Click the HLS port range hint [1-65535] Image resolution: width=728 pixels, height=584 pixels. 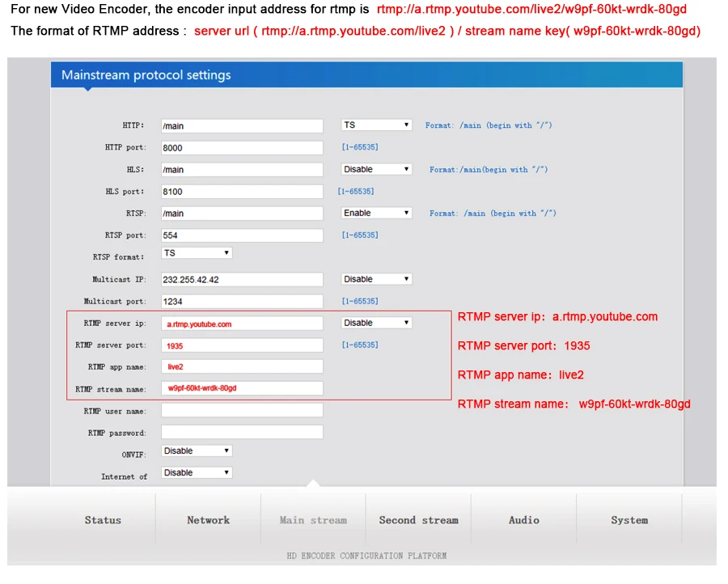click(x=356, y=191)
